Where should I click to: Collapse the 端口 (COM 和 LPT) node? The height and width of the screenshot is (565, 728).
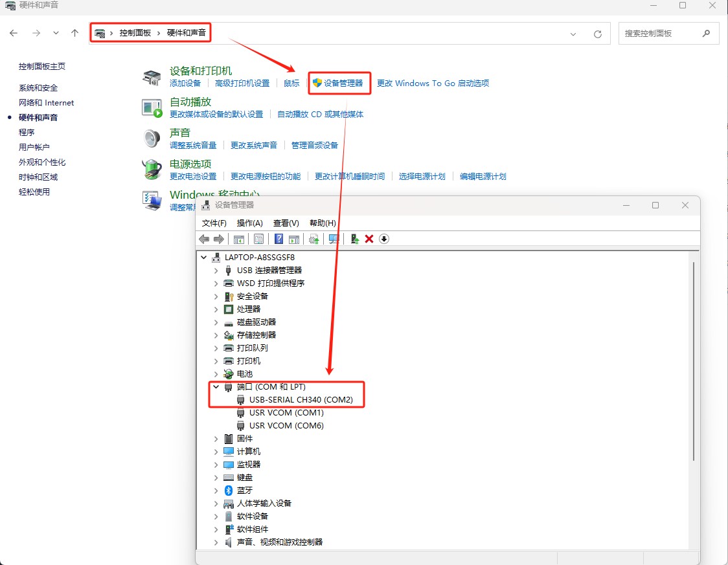tap(216, 386)
